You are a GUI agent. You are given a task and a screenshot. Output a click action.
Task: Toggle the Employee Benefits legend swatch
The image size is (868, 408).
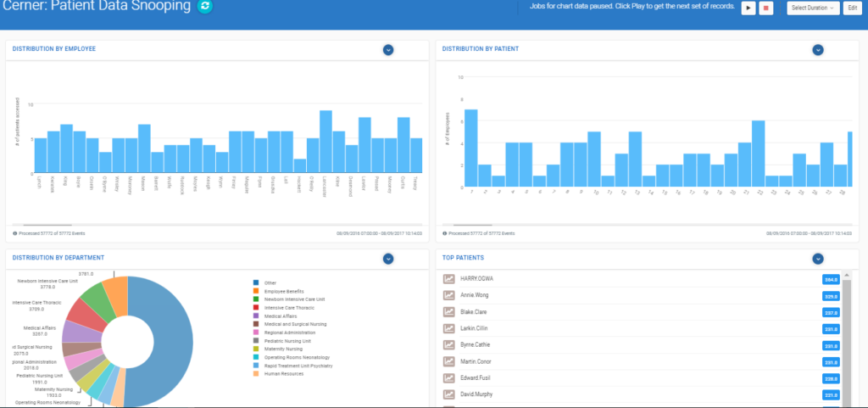257,291
